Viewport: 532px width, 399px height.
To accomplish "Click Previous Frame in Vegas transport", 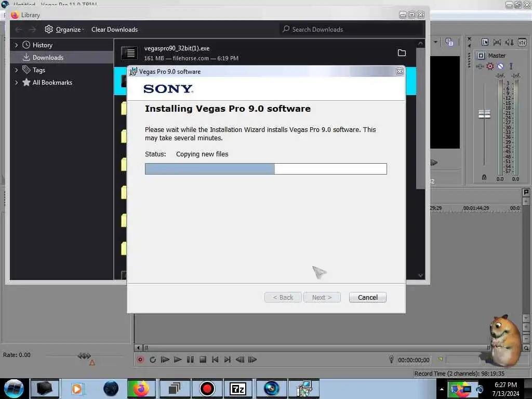I will click(x=240, y=360).
